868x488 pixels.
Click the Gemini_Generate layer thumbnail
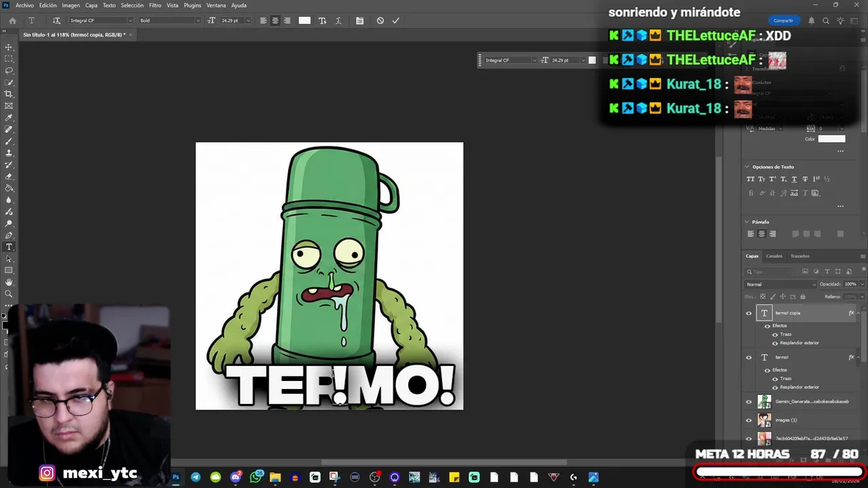click(x=764, y=402)
